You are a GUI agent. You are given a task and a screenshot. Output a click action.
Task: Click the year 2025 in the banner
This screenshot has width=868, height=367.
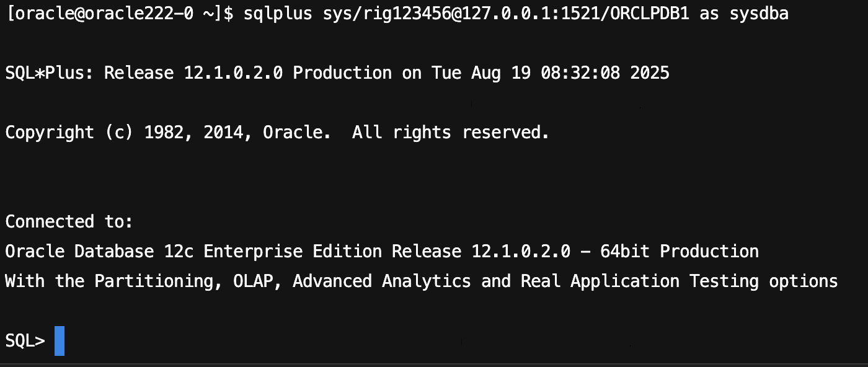(x=650, y=73)
